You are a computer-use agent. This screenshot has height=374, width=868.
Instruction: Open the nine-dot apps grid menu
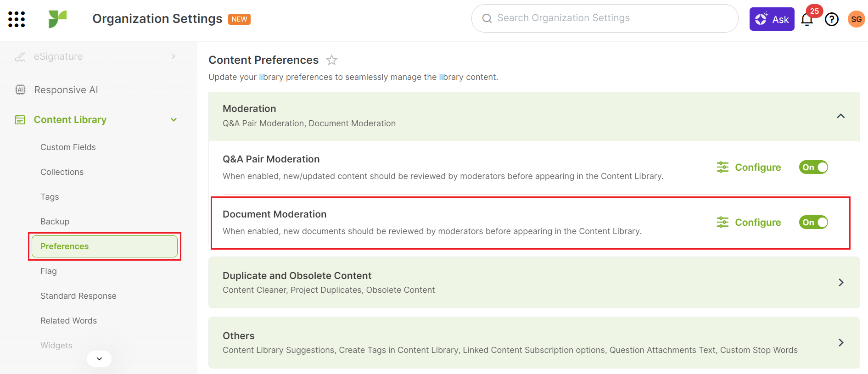[17, 19]
